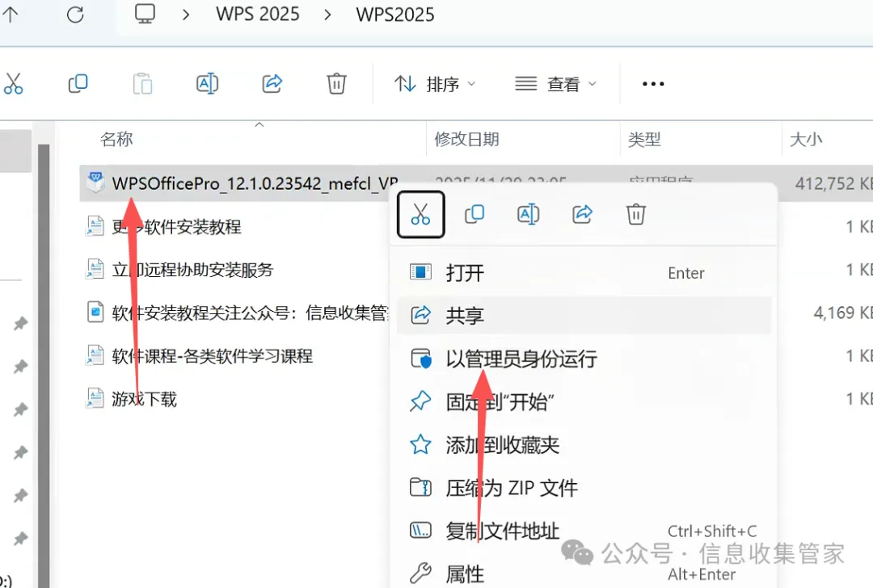Click Cut icon in context menu
873x588 pixels.
pyautogui.click(x=420, y=214)
